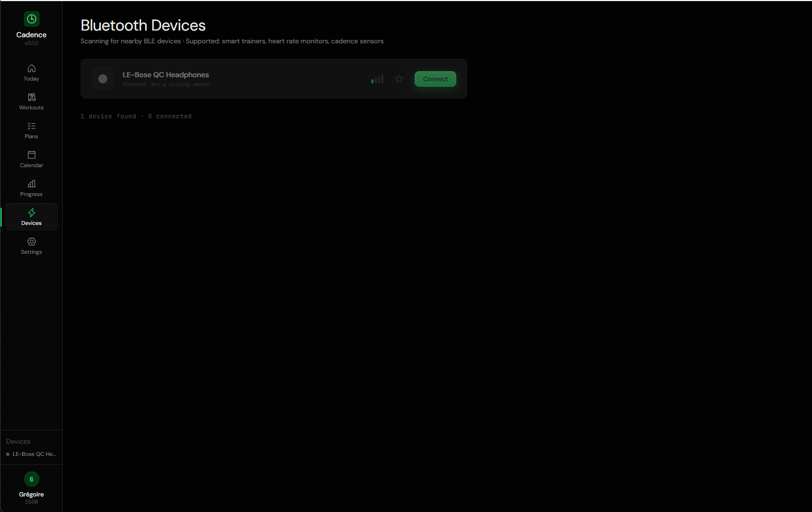Click the signal strength bars indicator
This screenshot has height=512, width=812.
point(377,79)
